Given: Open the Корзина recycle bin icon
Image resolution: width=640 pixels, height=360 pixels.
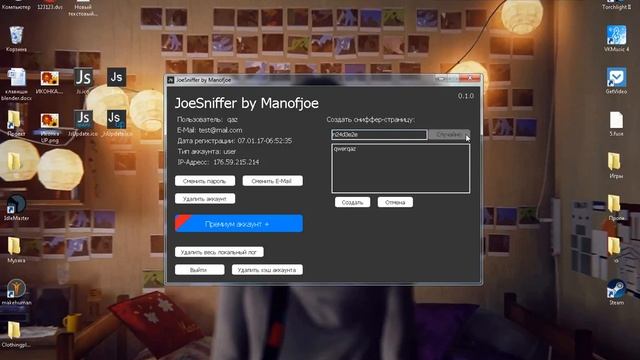Looking at the screenshot, I should [16, 39].
